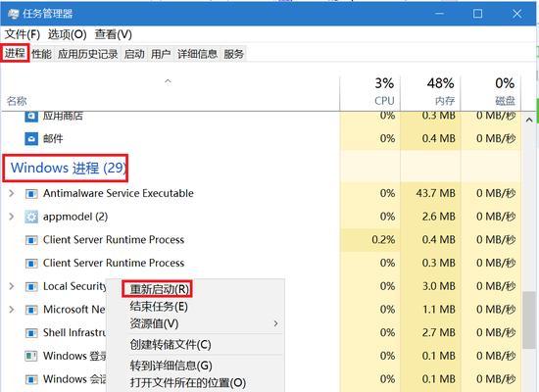
Task: Switch to the 详细信息 tab
Action: (x=197, y=54)
